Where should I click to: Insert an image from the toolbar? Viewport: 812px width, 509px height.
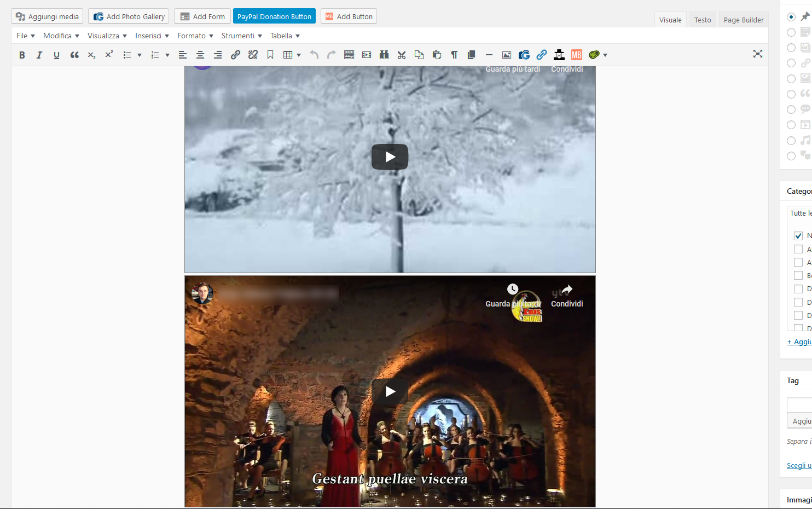coord(507,55)
